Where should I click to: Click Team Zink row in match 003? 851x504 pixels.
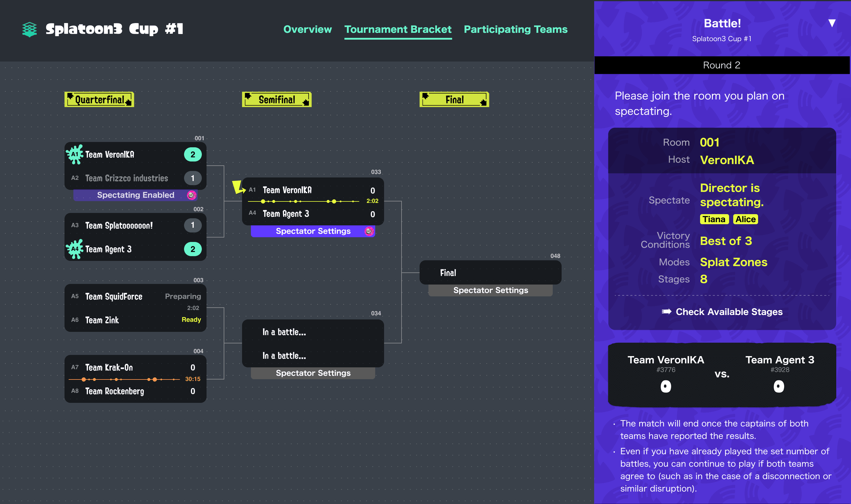[136, 320]
